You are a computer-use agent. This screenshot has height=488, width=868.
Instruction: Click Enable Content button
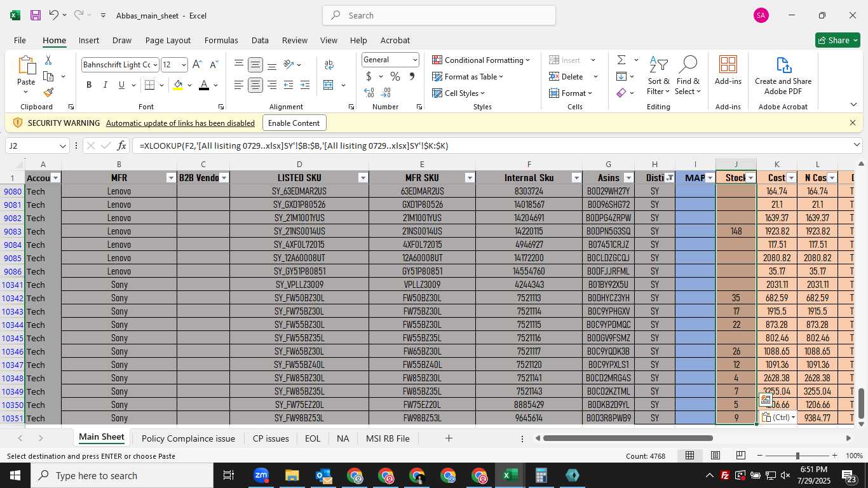point(294,123)
